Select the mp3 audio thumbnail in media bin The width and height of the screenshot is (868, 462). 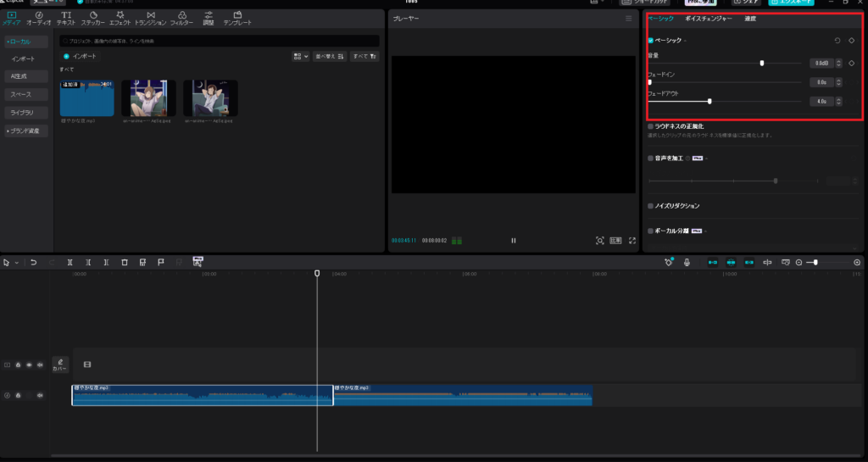pyautogui.click(x=87, y=98)
